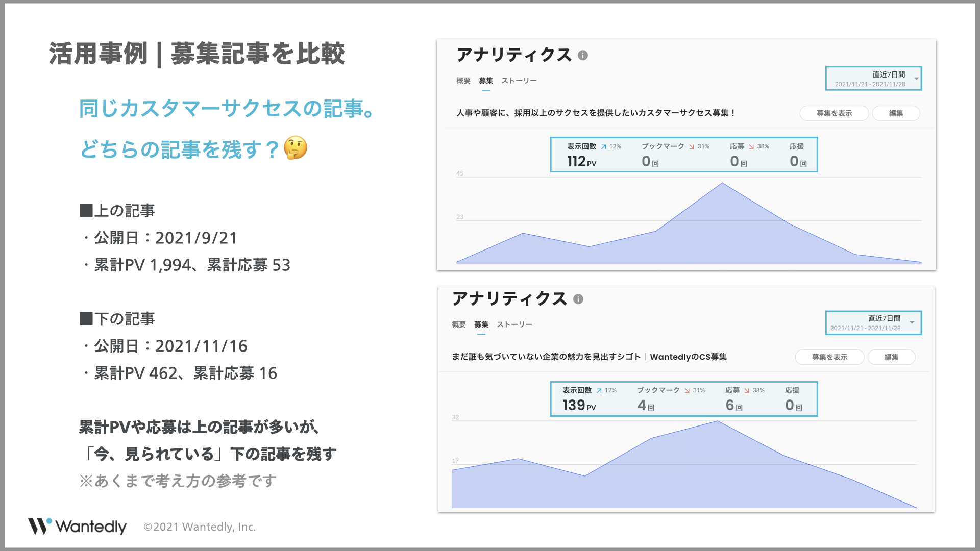Screen dimensions: 980x551
Task: Switch to 概要 tab in upper panel
Action: click(x=463, y=81)
